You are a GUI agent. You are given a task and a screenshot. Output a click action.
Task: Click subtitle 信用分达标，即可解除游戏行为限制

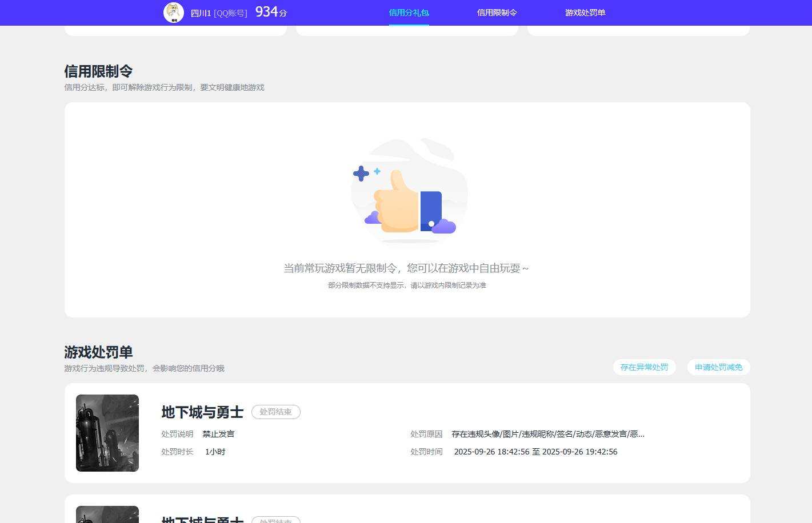coord(164,87)
